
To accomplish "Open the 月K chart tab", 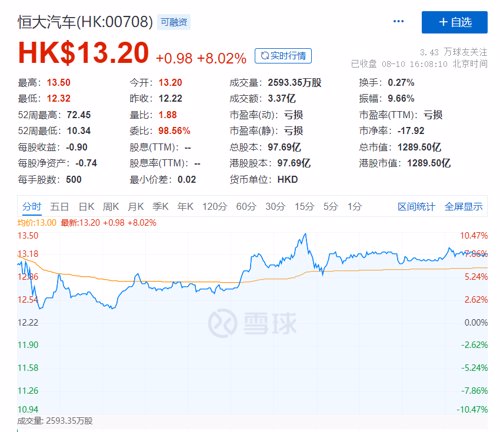I will click(136, 207).
